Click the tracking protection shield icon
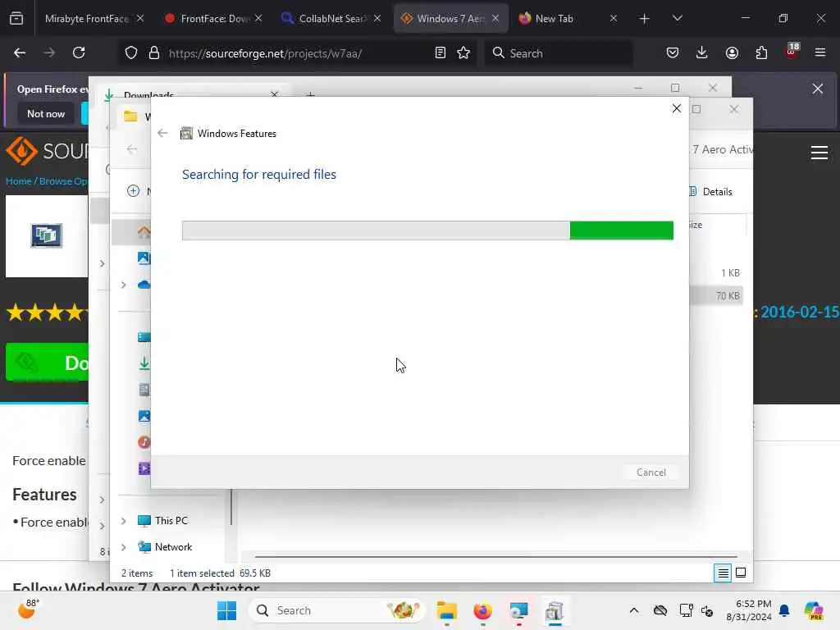840x630 pixels. (131, 53)
